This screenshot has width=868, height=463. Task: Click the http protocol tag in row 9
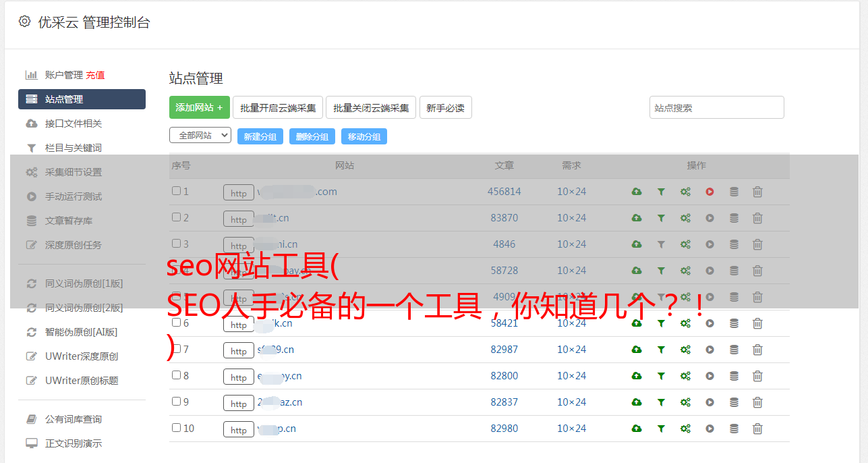[239, 404]
